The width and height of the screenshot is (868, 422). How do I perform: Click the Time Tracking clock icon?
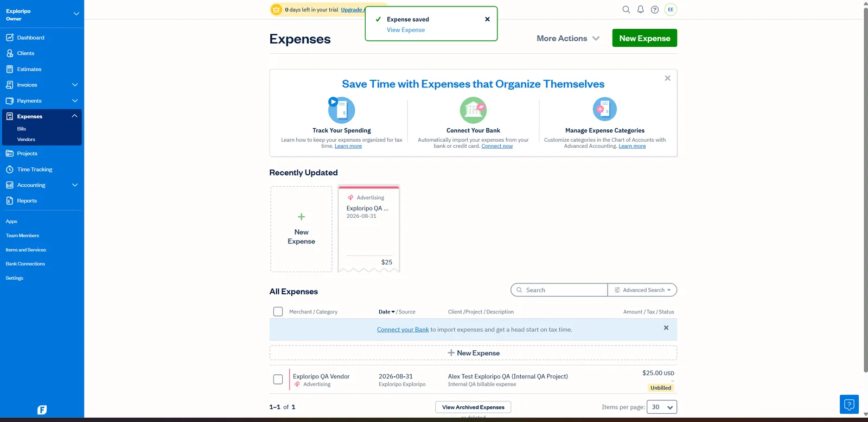pyautogui.click(x=10, y=169)
